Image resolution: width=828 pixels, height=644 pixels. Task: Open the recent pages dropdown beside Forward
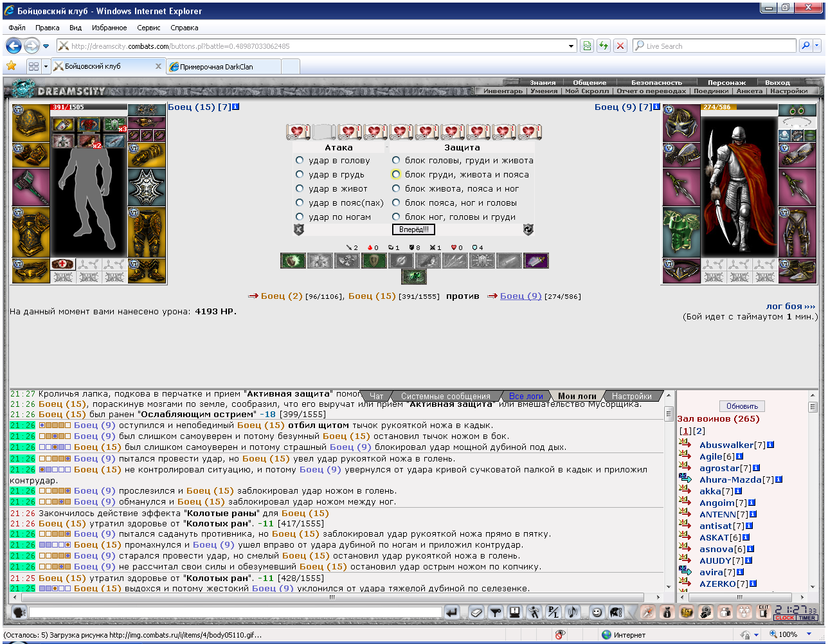point(46,46)
